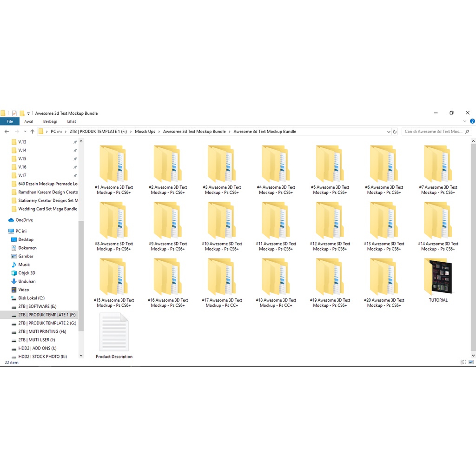Viewport: 476px width, 476px height.
Task: Open the #1 Awesome 3D Text Mockup folder
Action: point(114,168)
